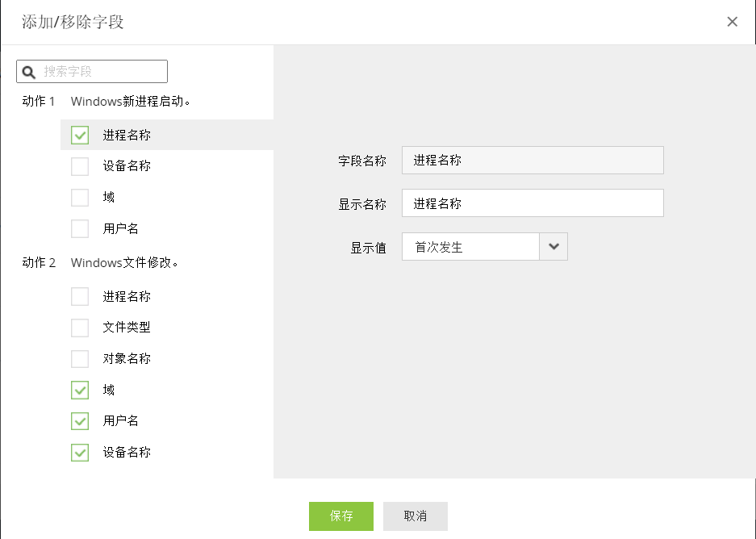This screenshot has height=539, width=756.
Task: Close the add/remove fields dialog
Action: pos(732,22)
